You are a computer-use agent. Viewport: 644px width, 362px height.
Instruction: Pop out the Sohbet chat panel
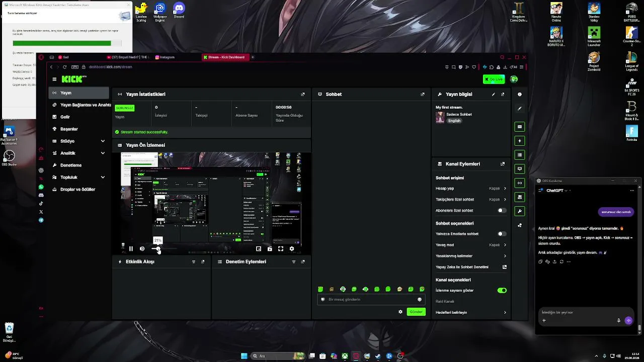tap(423, 94)
